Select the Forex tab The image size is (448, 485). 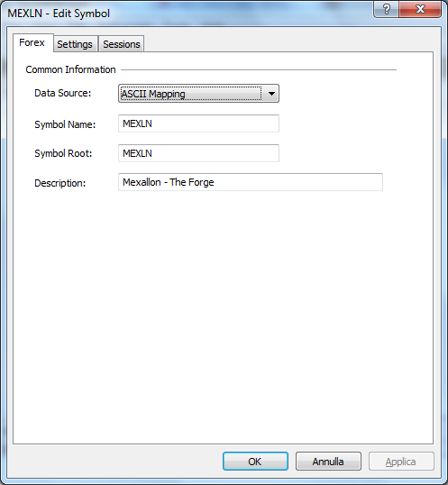(x=32, y=42)
